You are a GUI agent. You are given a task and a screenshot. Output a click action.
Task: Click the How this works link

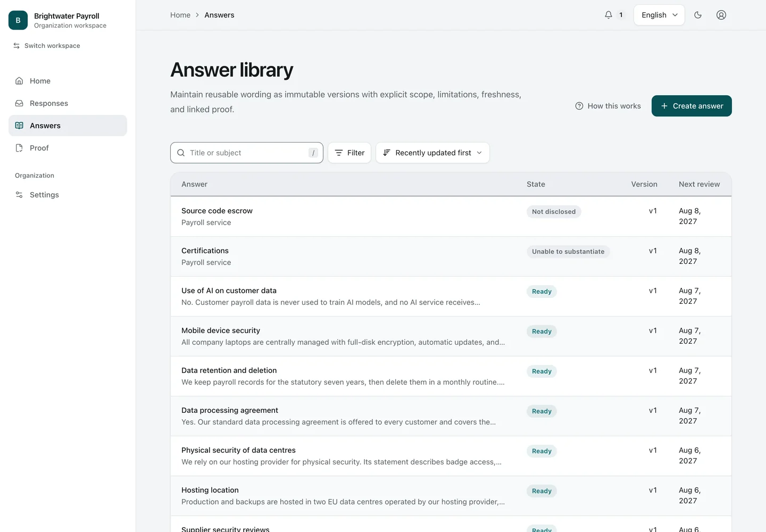coord(608,106)
